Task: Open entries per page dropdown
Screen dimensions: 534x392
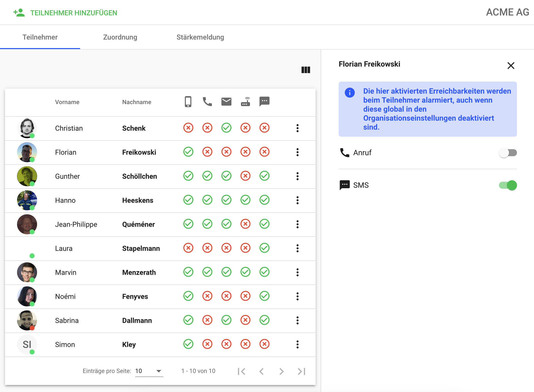Action: click(149, 371)
